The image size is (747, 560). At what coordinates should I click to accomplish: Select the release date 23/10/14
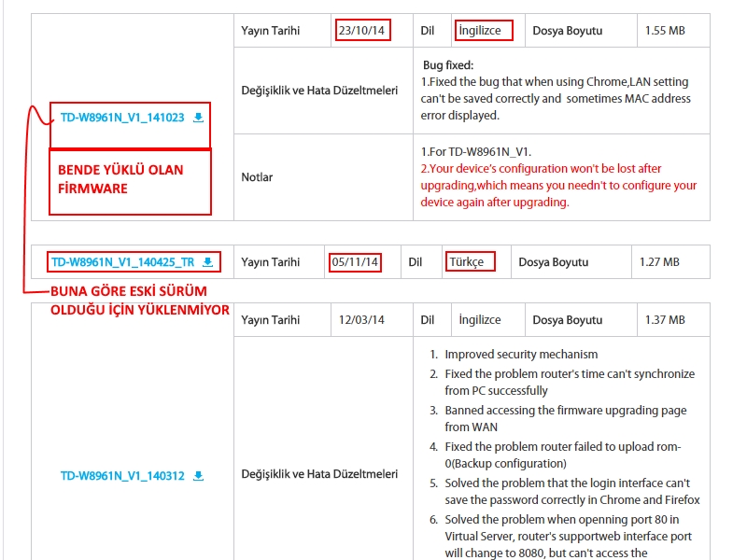[x=362, y=31]
